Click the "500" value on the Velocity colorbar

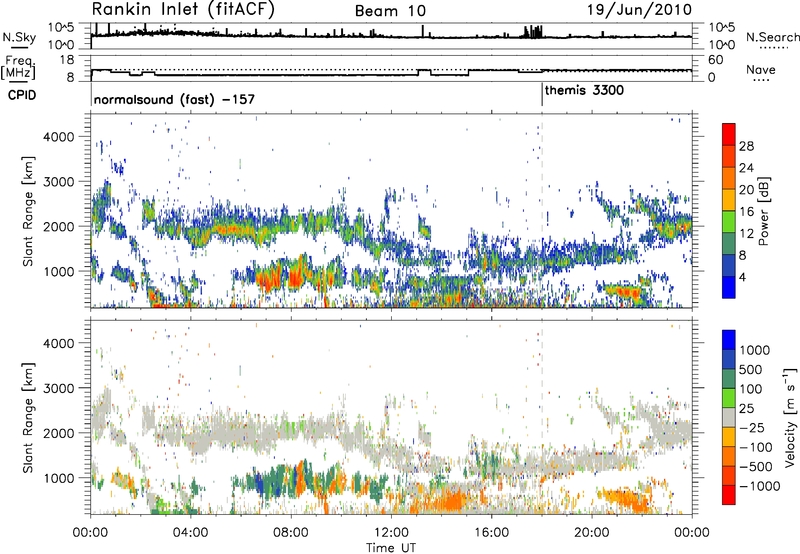pyautogui.click(x=751, y=369)
